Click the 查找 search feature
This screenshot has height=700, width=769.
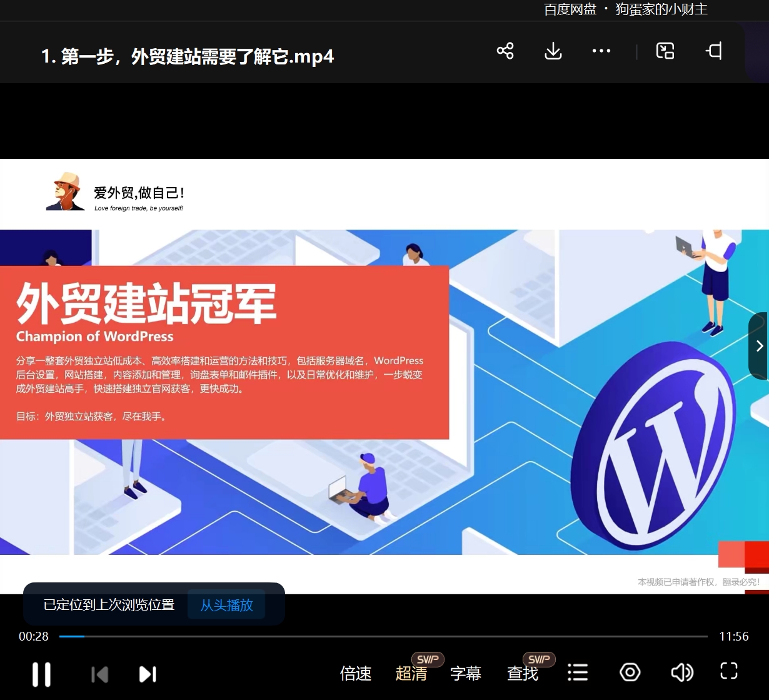523,674
